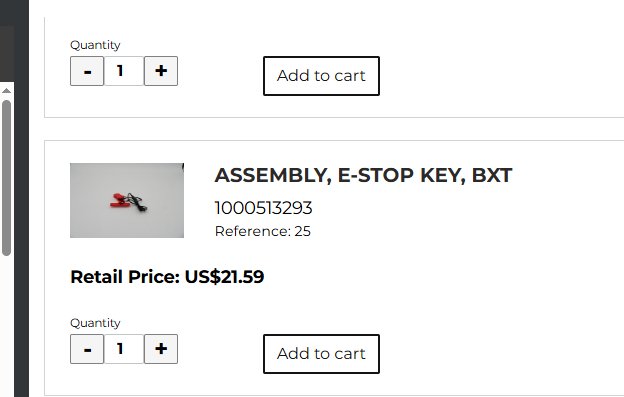Image resolution: width=624 pixels, height=397 pixels.
Task: Open the red E-STOP key product thumbnail
Action: pos(127,200)
